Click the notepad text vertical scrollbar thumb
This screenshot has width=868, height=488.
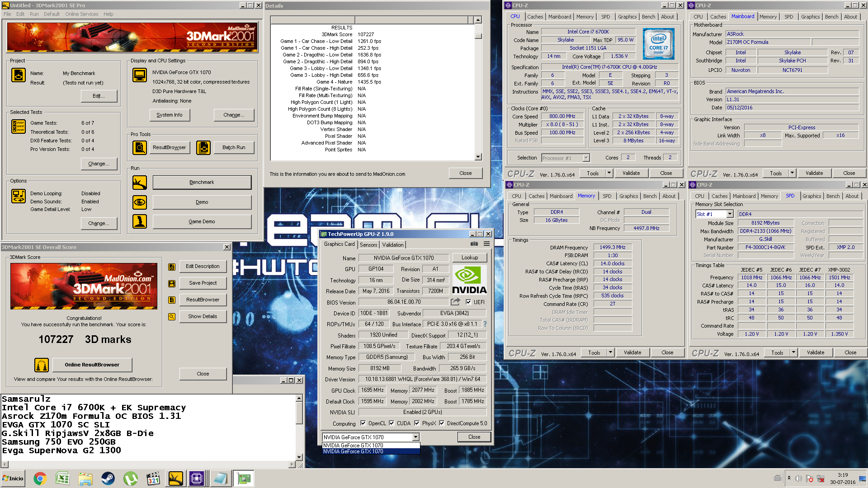(x=299, y=412)
